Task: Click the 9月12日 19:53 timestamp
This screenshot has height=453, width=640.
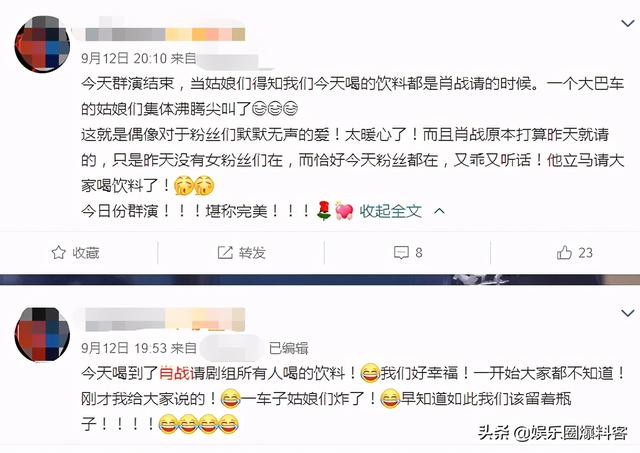Action: point(124,348)
